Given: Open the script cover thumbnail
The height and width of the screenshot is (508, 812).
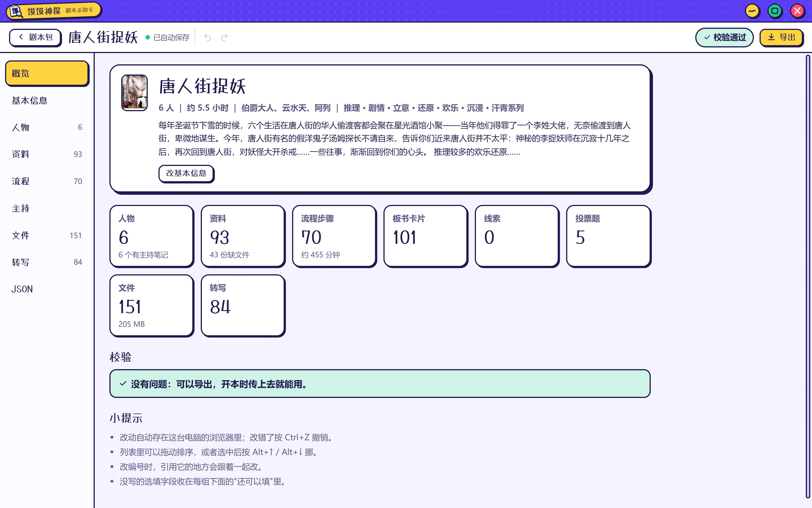Looking at the screenshot, I should tap(134, 92).
